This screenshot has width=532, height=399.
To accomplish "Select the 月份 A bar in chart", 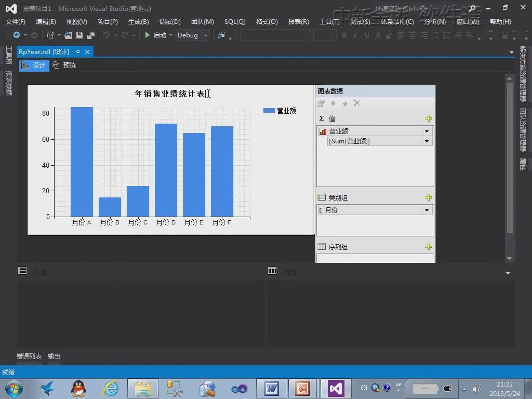I will pyautogui.click(x=82, y=162).
